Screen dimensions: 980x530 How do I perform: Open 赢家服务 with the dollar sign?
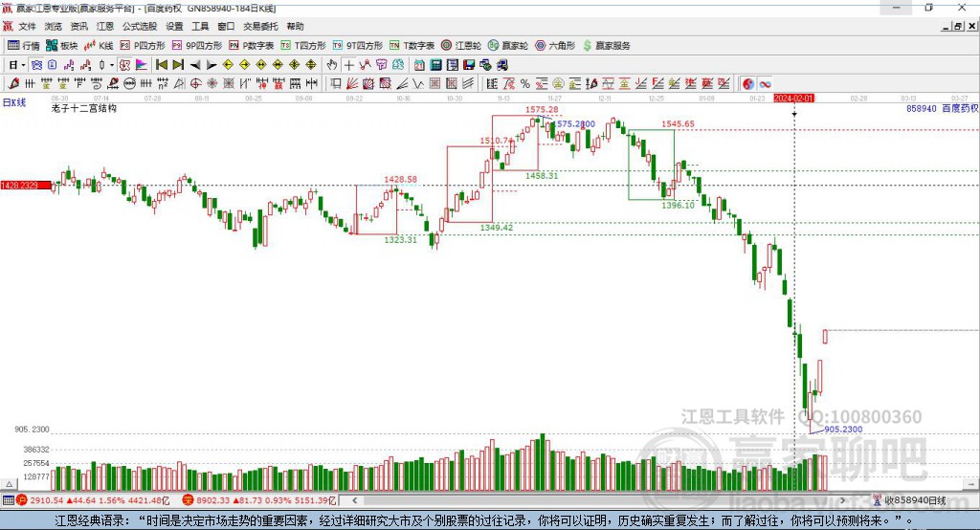pyautogui.click(x=606, y=46)
